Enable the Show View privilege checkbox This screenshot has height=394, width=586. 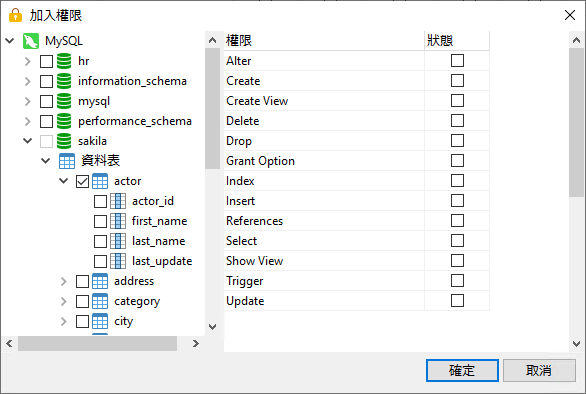pyautogui.click(x=457, y=261)
